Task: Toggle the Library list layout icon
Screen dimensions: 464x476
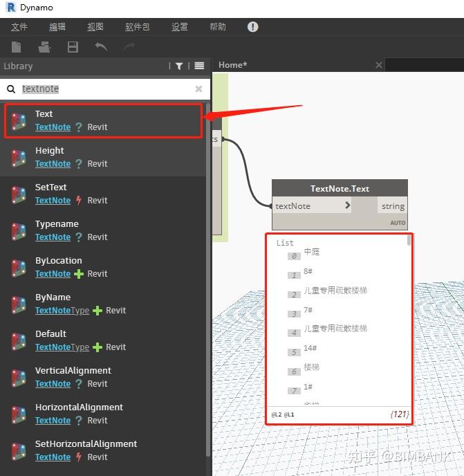Action: [199, 66]
